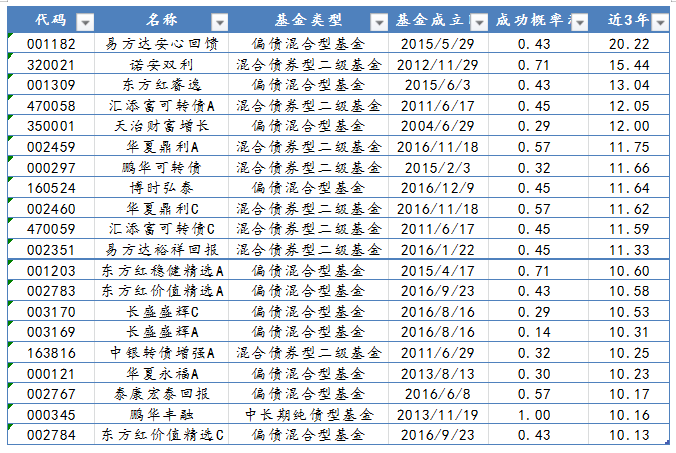
Task: Select the 3-year return cell 20.22
Action: coord(629,44)
